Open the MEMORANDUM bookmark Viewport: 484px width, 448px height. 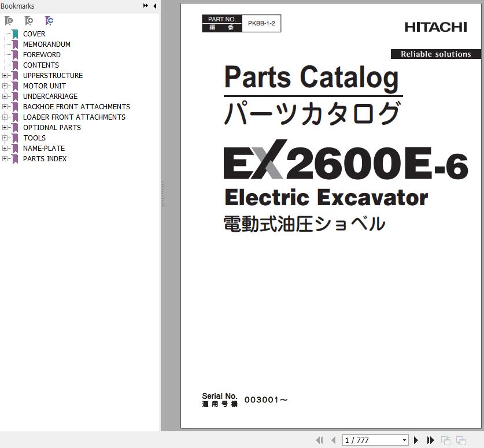point(47,45)
